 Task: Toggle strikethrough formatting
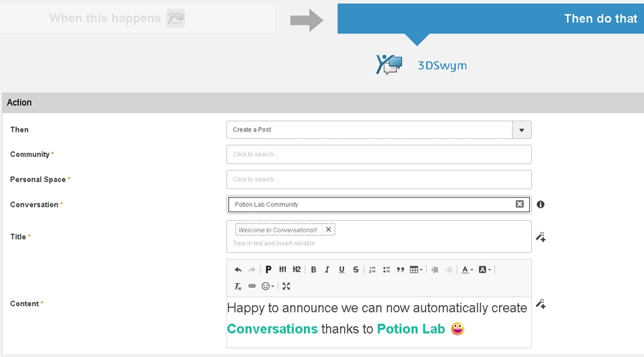[356, 270]
